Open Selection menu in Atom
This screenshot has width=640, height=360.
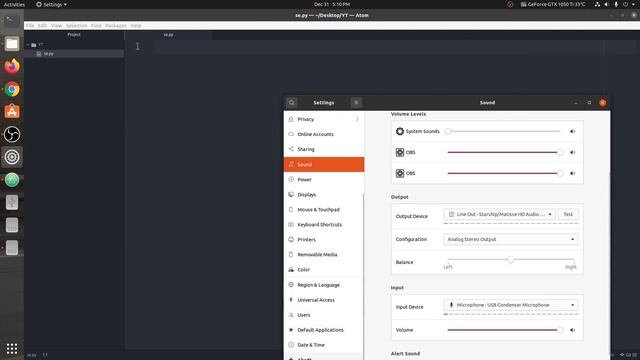pyautogui.click(x=77, y=25)
